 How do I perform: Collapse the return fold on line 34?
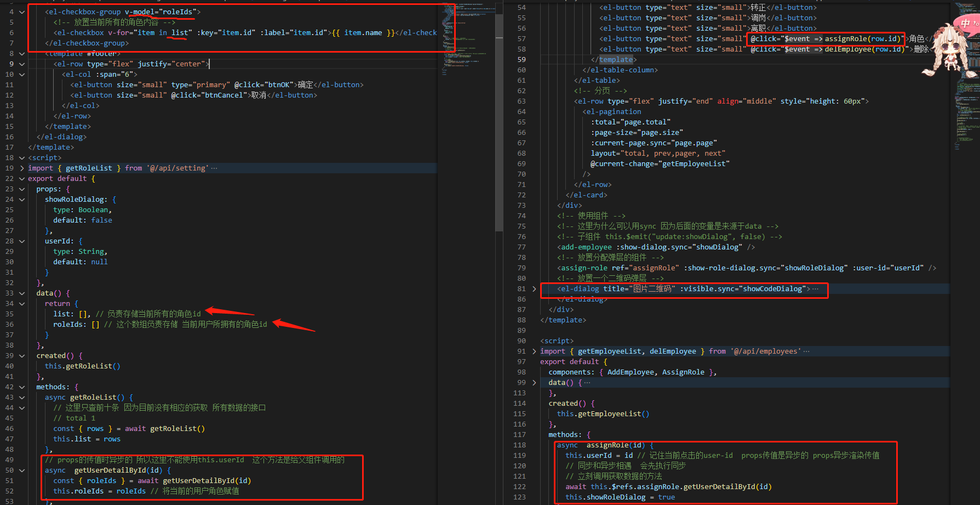click(22, 304)
